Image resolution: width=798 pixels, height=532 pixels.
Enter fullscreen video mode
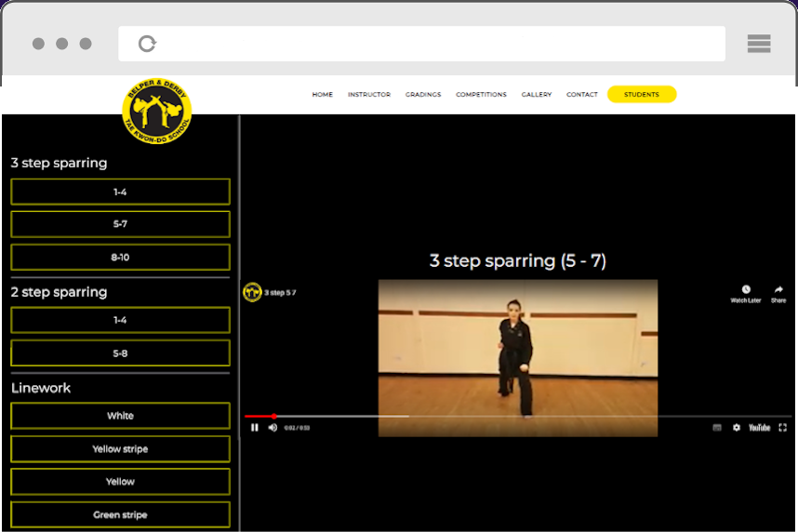pos(781,428)
